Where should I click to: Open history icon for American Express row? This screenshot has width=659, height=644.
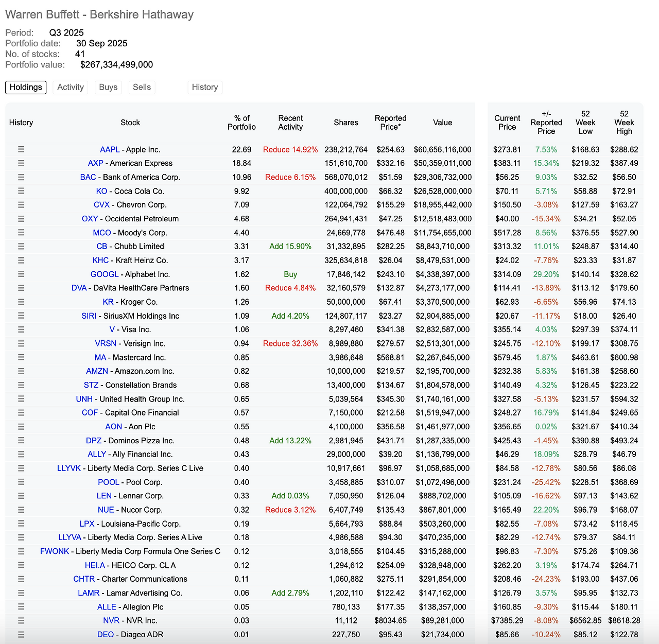point(21,163)
